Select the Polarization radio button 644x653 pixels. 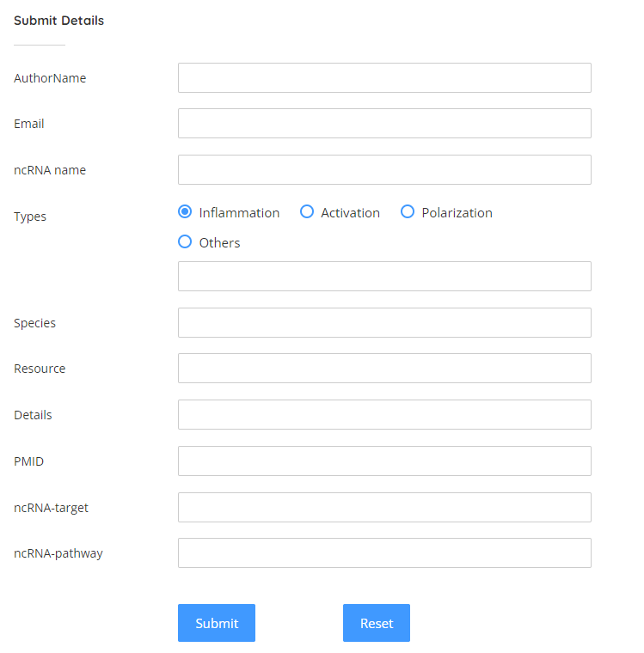coord(408,212)
